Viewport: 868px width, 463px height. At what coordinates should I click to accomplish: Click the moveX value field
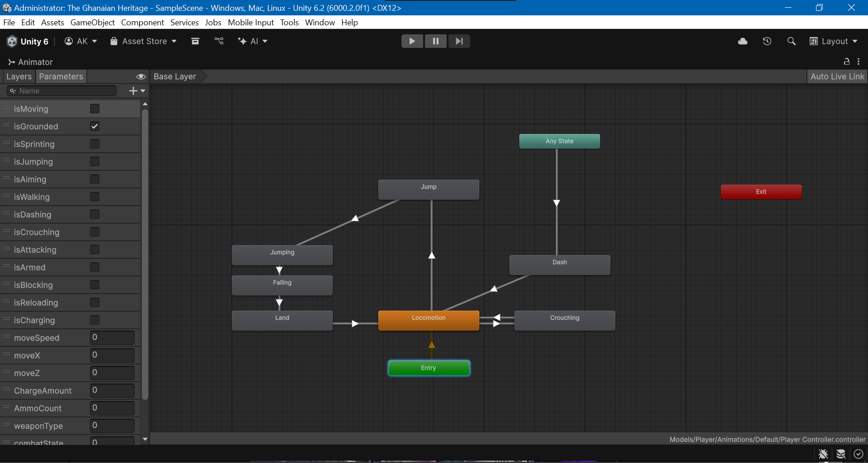pos(112,355)
